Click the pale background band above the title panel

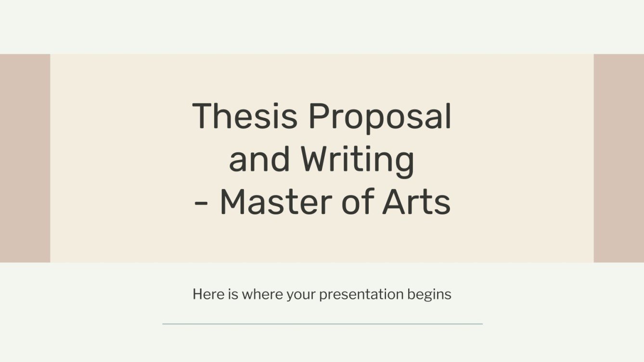click(x=322, y=27)
